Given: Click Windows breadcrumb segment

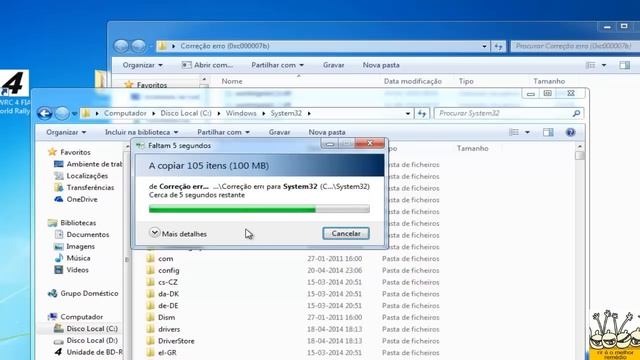Looking at the screenshot, I should (241, 113).
